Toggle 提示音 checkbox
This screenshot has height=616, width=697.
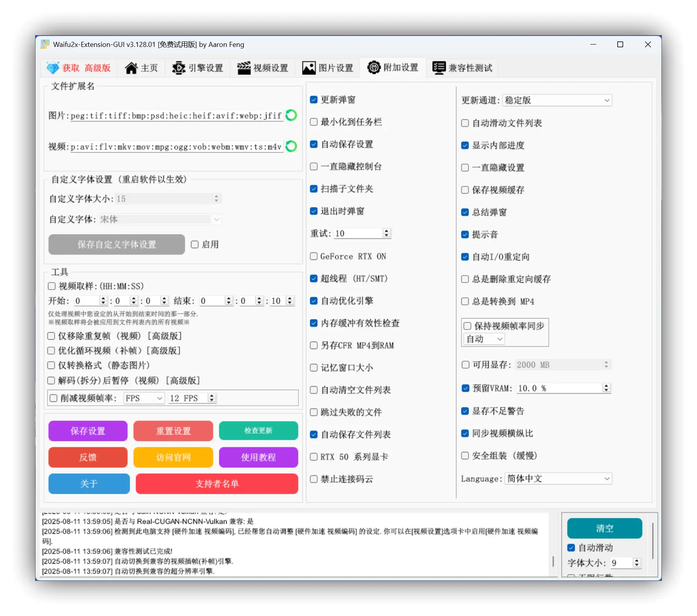(x=465, y=235)
